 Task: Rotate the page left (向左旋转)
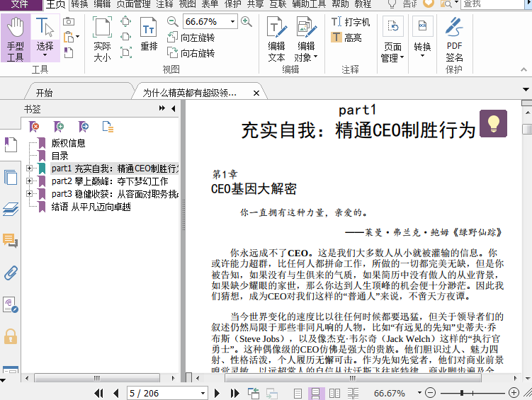pyautogui.click(x=191, y=38)
